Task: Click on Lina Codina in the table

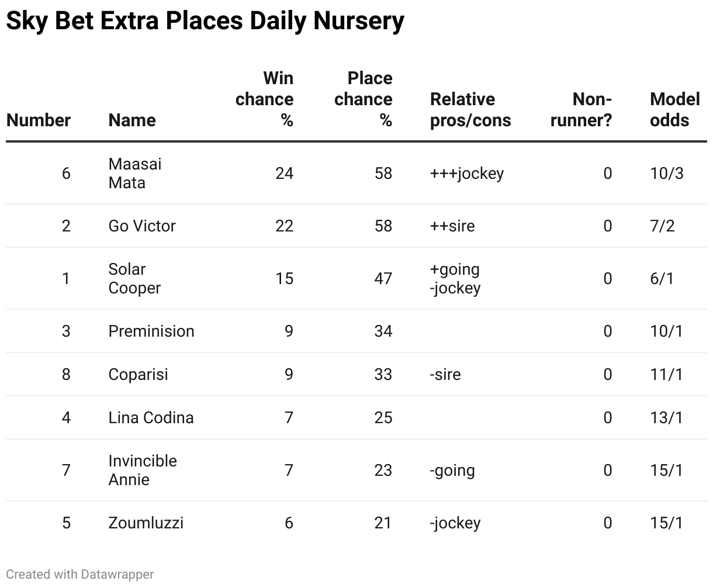Action: pos(151,417)
